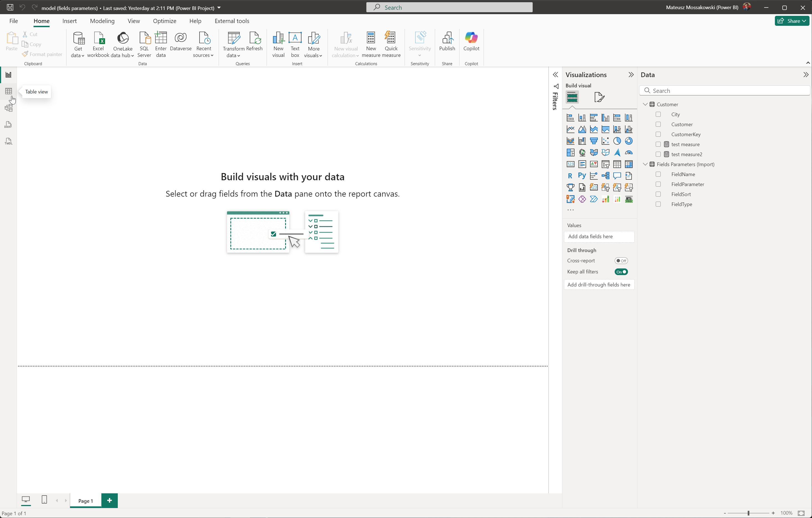Open TMDL view icon
Image resolution: width=812 pixels, height=518 pixels.
tap(8, 141)
